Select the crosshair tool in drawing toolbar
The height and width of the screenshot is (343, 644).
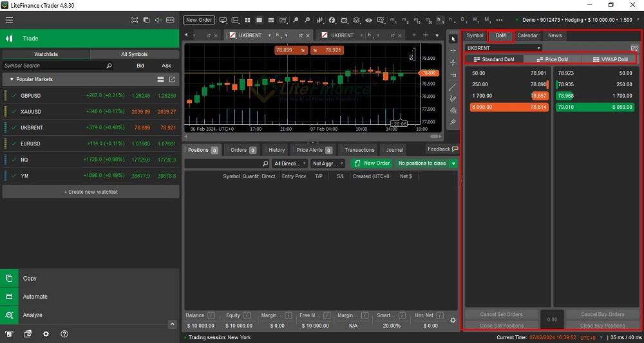coord(453,50)
